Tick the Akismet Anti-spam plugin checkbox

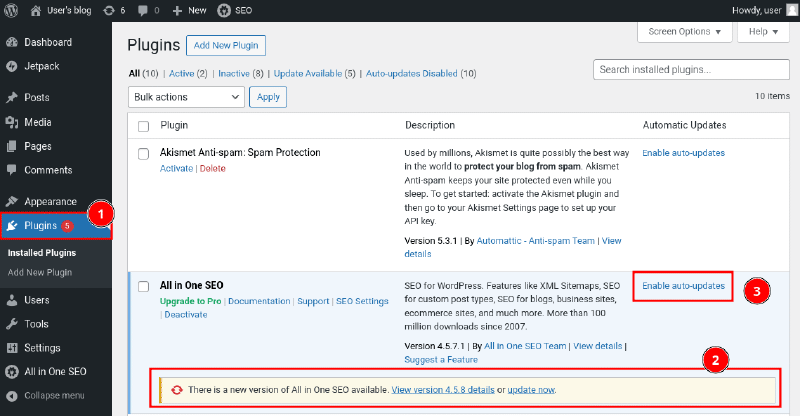point(143,153)
